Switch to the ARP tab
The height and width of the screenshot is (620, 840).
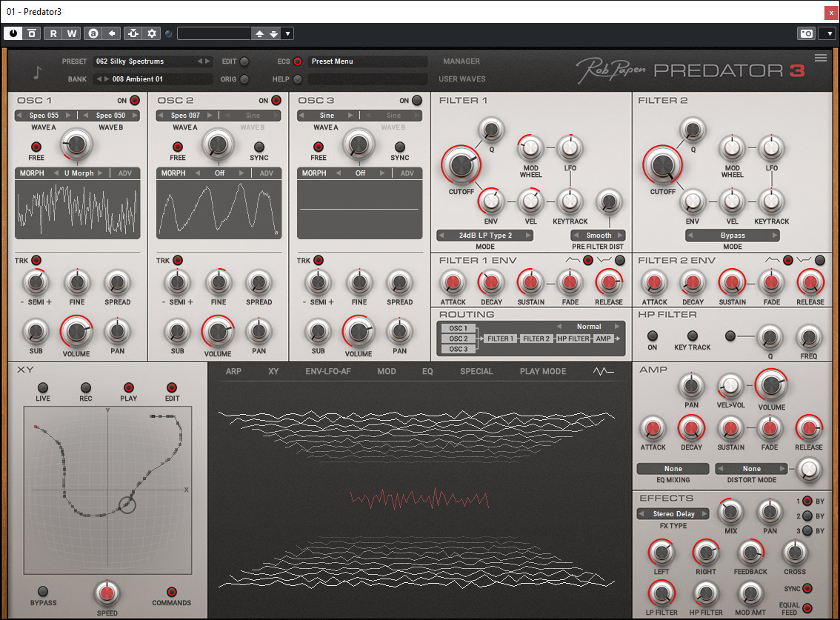point(233,371)
